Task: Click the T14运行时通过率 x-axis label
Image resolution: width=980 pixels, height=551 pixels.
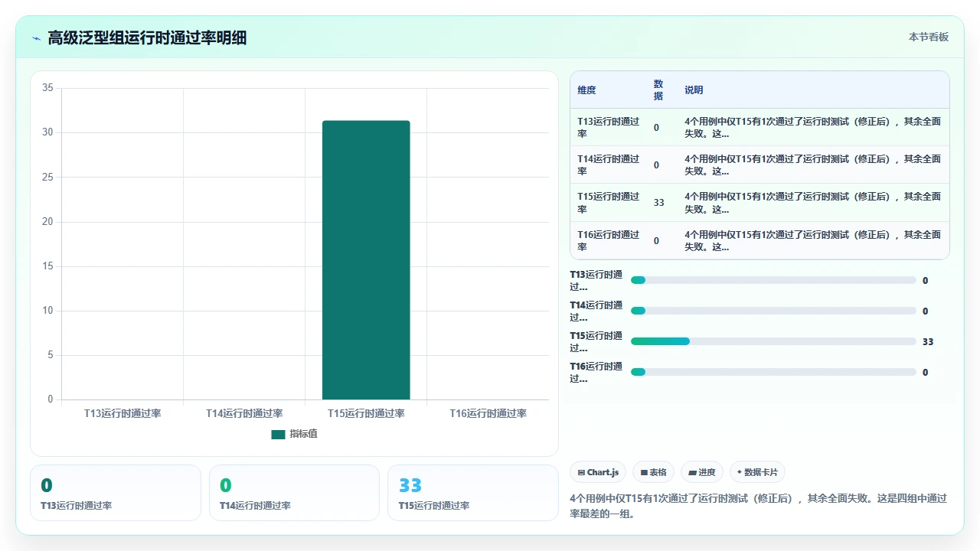Action: (x=244, y=413)
